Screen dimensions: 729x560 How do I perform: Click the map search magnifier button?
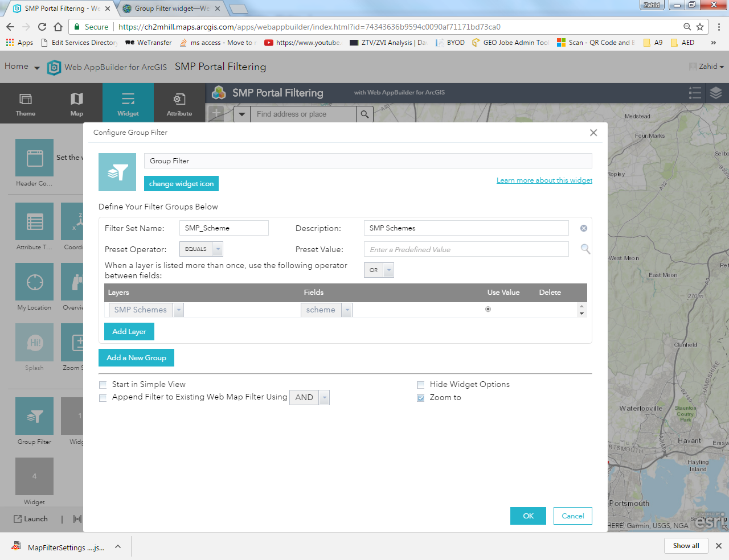(364, 114)
